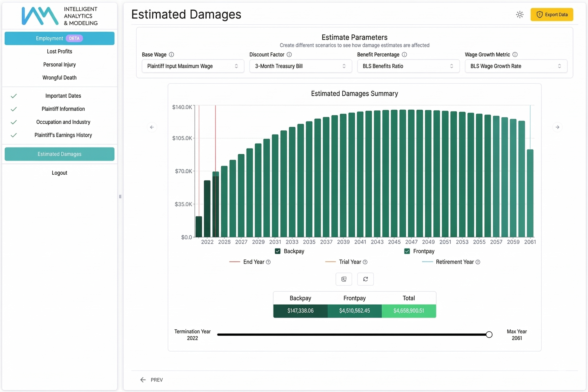The image size is (588, 392).
Task: Open the Wrongful Death module
Action: pos(60,78)
